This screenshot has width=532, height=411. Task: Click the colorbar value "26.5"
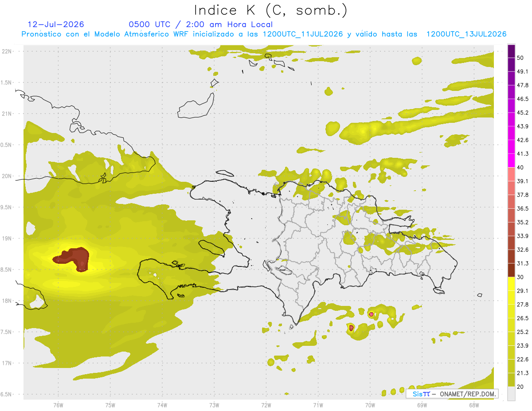tap(523, 318)
